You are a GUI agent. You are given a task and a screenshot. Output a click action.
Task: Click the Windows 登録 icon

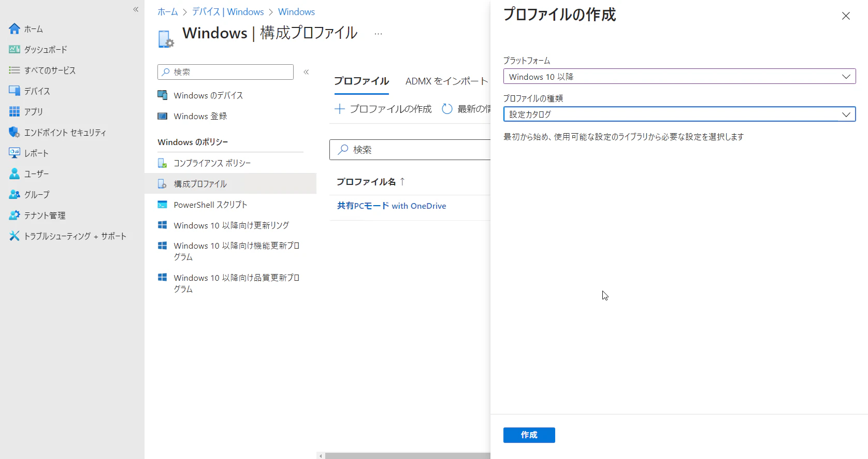pyautogui.click(x=163, y=116)
